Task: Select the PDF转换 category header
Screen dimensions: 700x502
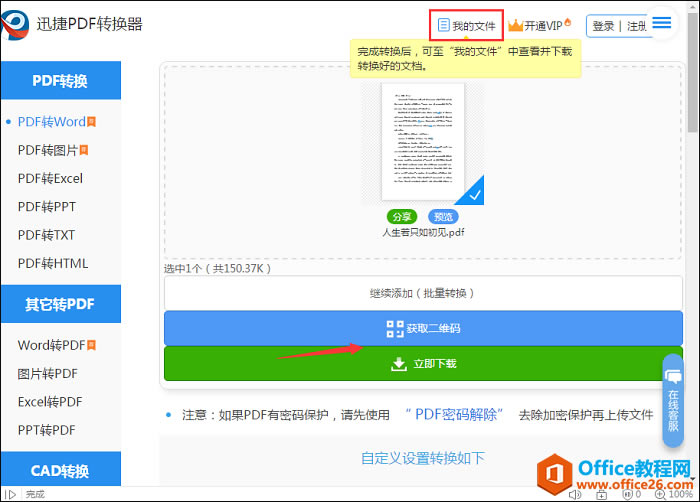Action: (61, 80)
